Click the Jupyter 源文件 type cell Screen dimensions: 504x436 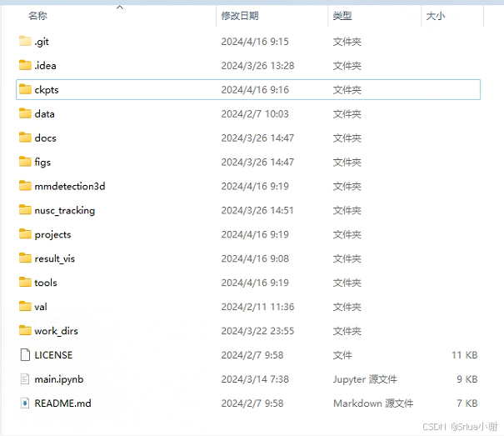point(365,379)
